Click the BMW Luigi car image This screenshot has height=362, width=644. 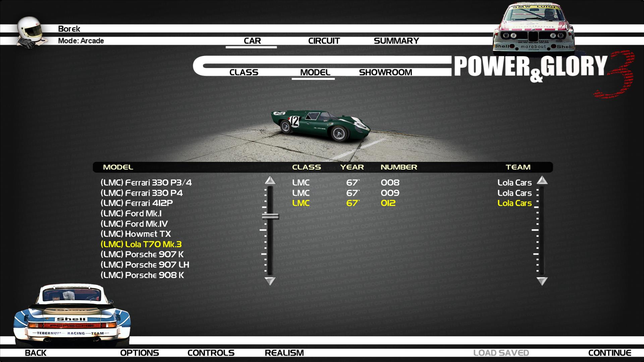[x=533, y=28]
